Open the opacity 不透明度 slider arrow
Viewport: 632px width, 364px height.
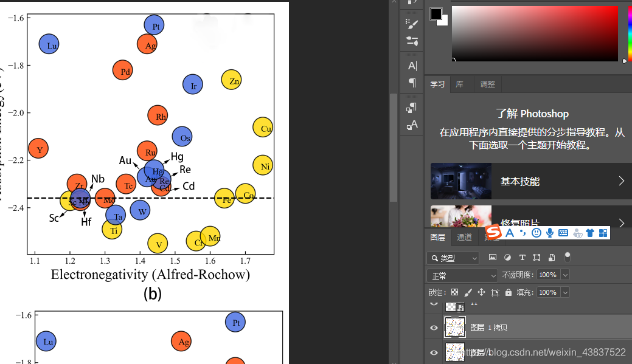(565, 275)
